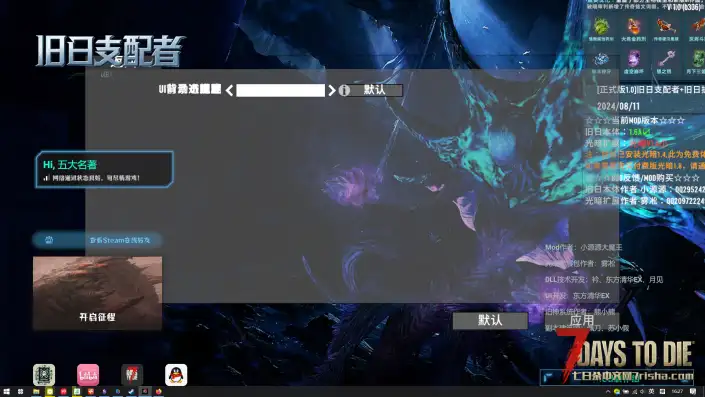Click the white UI transparency slider bar
Image resolution: width=705 pixels, height=397 pixels.
tap(281, 90)
